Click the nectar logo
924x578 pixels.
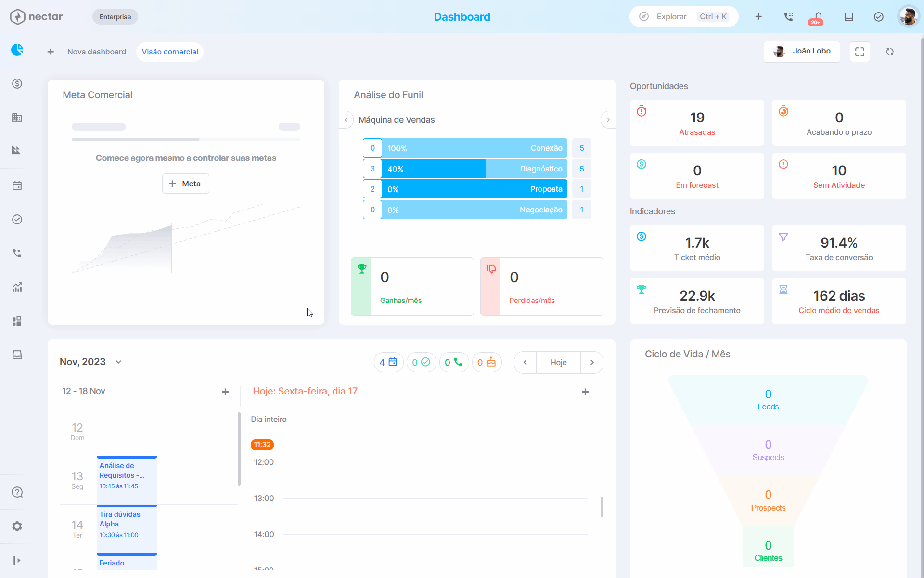point(37,17)
